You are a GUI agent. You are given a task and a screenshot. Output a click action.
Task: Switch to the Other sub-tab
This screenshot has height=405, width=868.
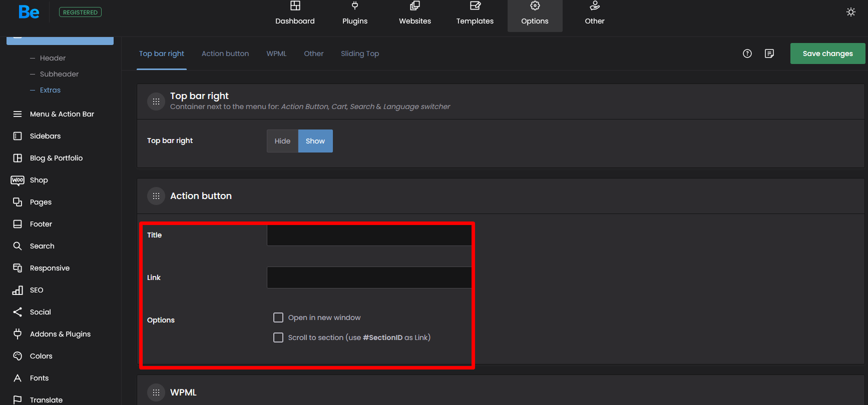point(314,53)
